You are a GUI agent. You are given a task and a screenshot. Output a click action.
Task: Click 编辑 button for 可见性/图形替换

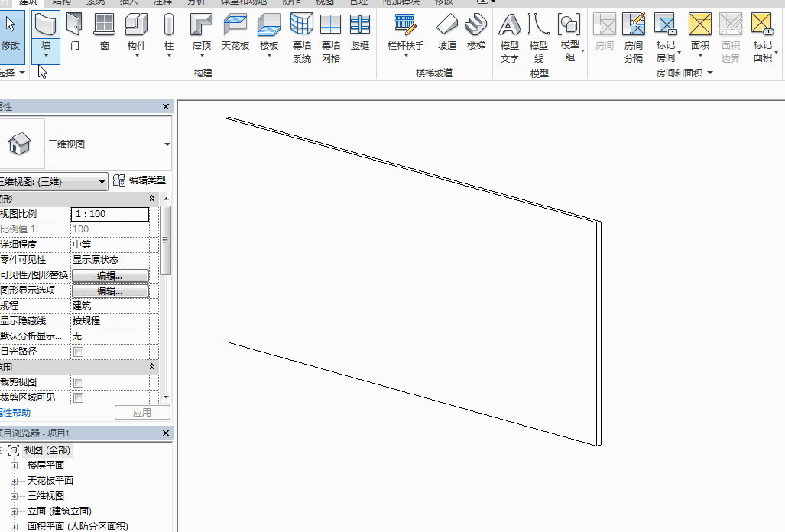coord(110,275)
